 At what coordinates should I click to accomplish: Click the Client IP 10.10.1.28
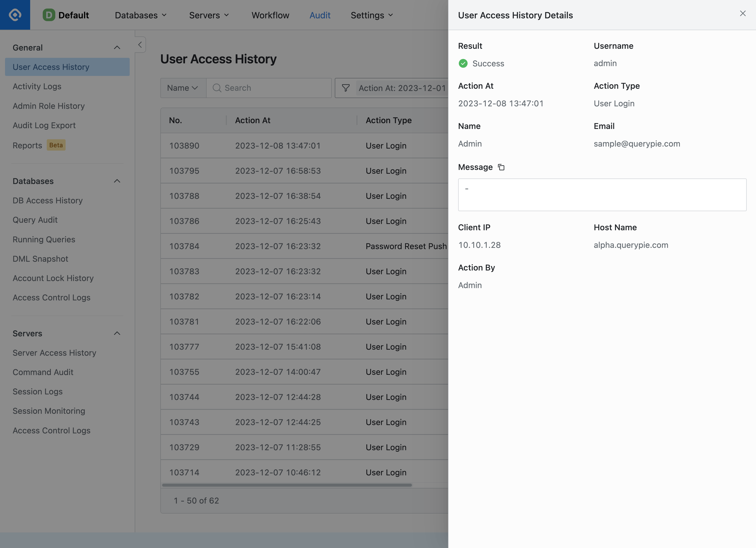tap(479, 245)
